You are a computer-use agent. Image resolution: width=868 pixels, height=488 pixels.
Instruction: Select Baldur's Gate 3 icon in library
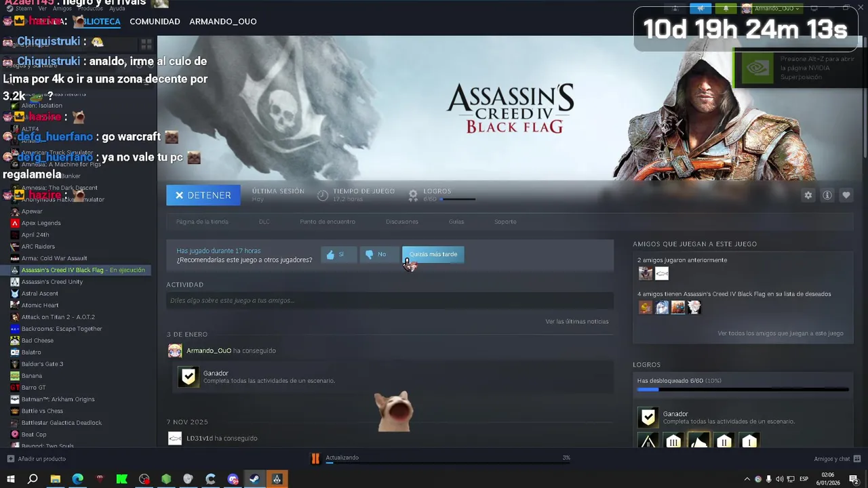click(15, 364)
